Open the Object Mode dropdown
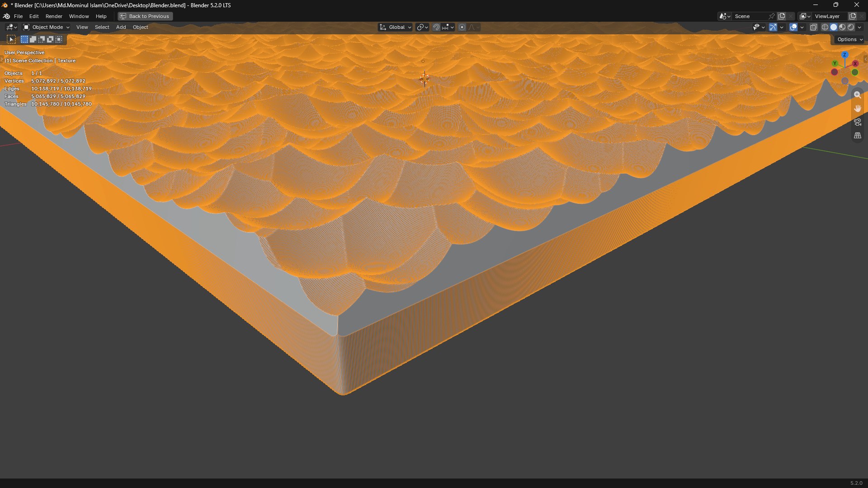 tap(46, 27)
